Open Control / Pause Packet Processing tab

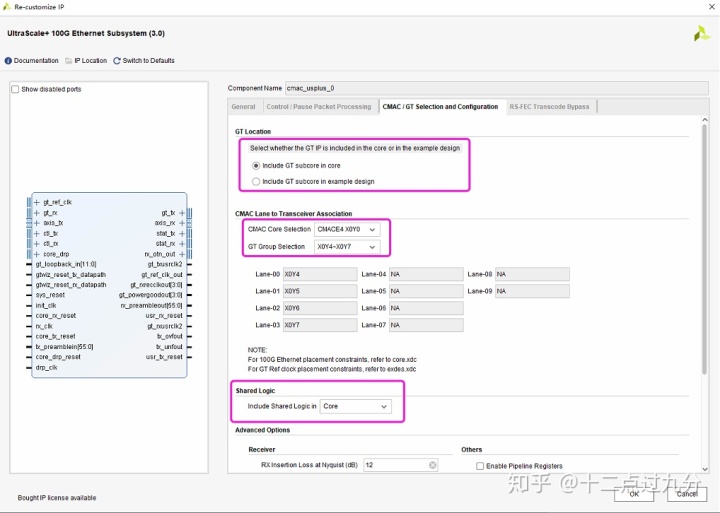(x=319, y=107)
